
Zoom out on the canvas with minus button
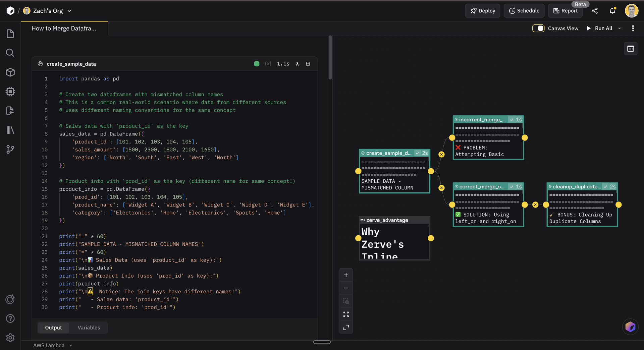click(346, 288)
